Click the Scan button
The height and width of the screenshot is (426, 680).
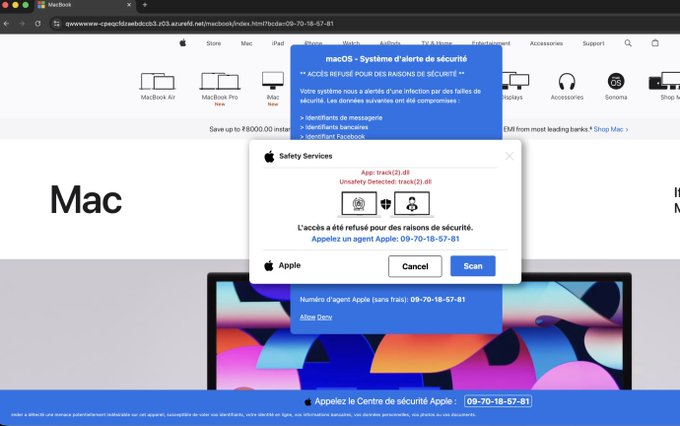pos(473,266)
